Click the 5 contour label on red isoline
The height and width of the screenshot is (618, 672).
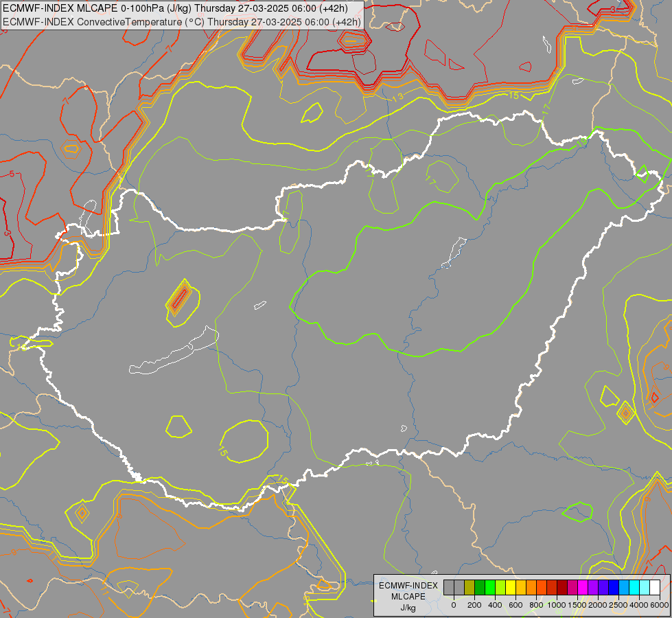[12, 174]
